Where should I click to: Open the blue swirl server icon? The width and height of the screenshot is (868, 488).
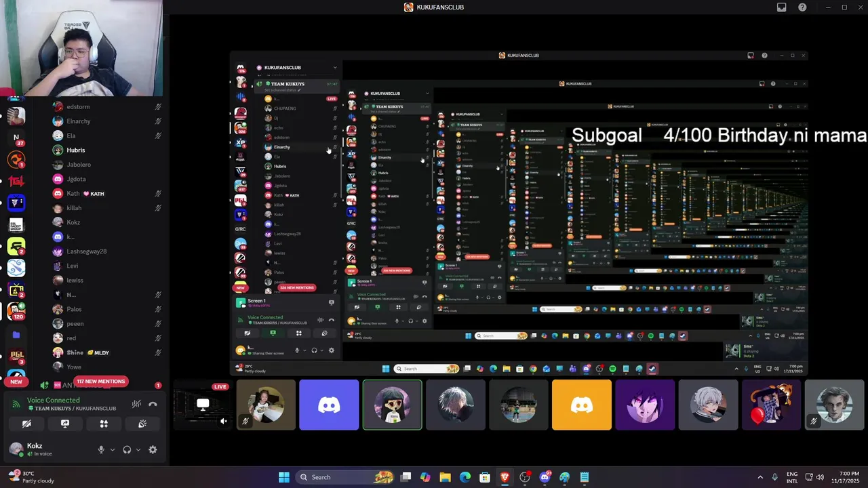click(x=16, y=268)
